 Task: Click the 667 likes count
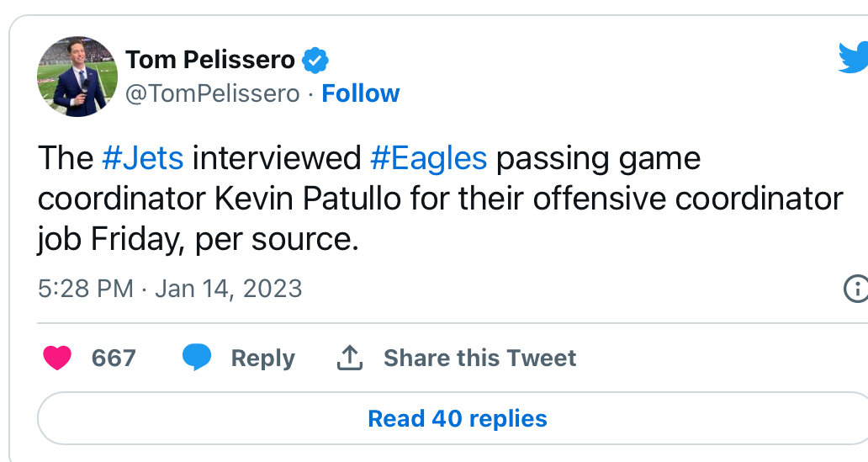point(114,358)
